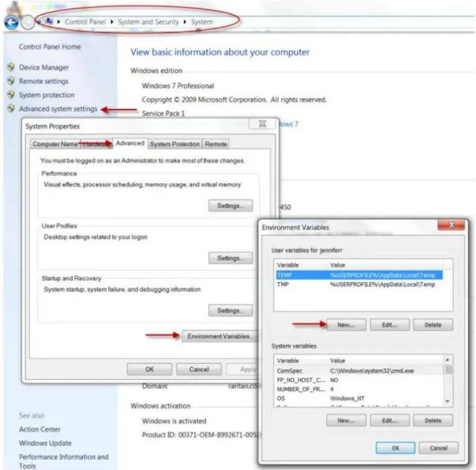Select the ComSpec system variable row
Screen dimensions: 476x470
click(x=359, y=371)
